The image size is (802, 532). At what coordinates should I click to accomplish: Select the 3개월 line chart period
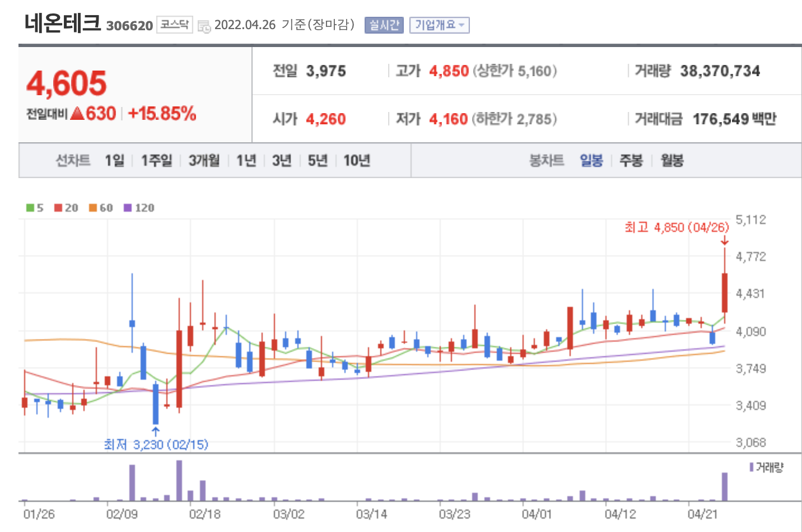pos(204,161)
